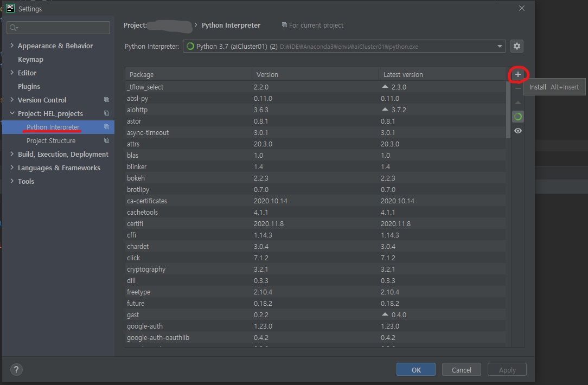Screen dimensions: 588x385
Task: Expand Build, Execution, Deployment section
Action: pos(12,153)
